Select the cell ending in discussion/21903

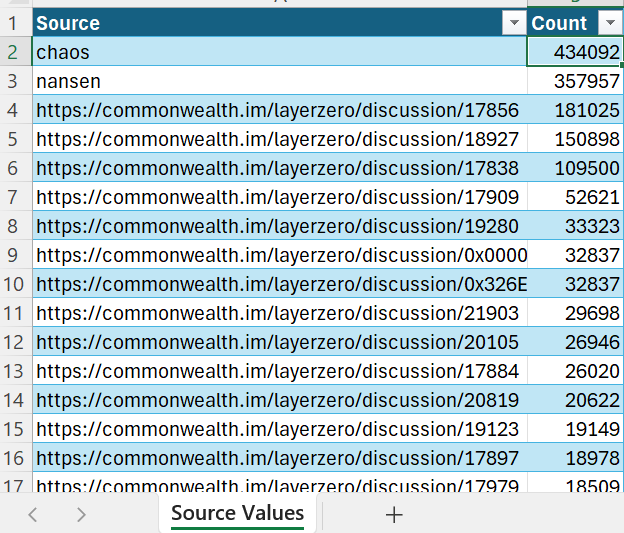pyautogui.click(x=280, y=313)
